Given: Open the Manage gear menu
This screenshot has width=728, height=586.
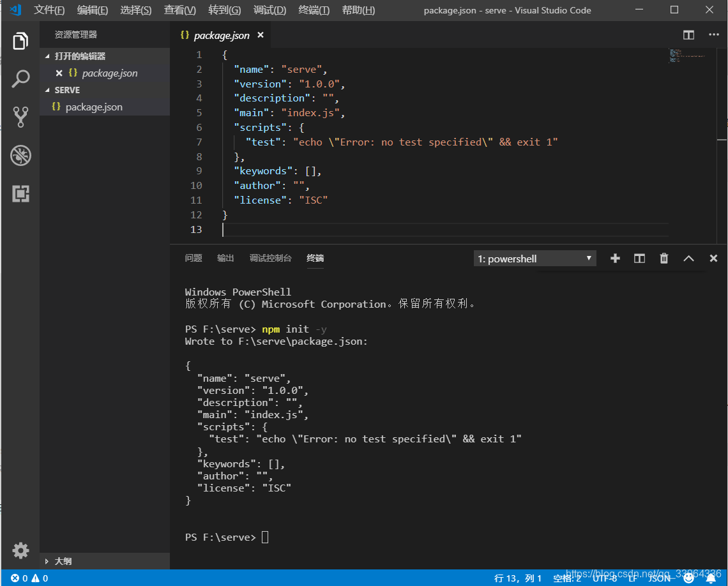Looking at the screenshot, I should [20, 550].
